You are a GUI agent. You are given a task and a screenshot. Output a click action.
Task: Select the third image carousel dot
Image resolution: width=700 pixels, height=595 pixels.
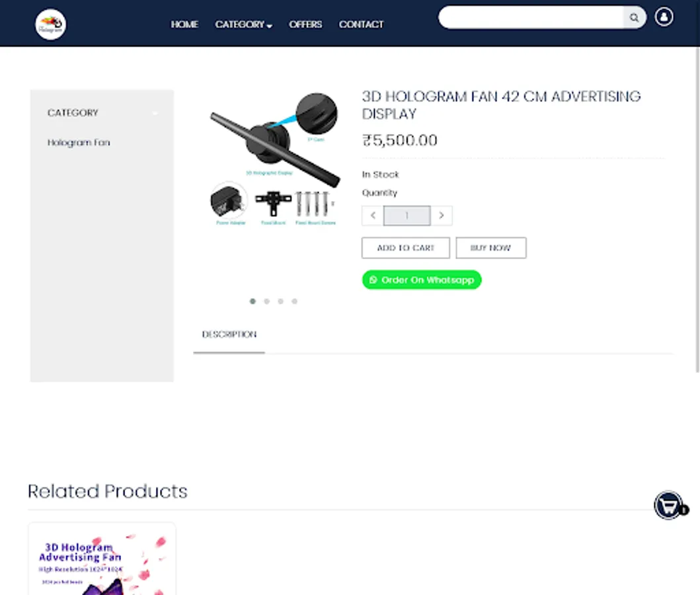point(280,301)
